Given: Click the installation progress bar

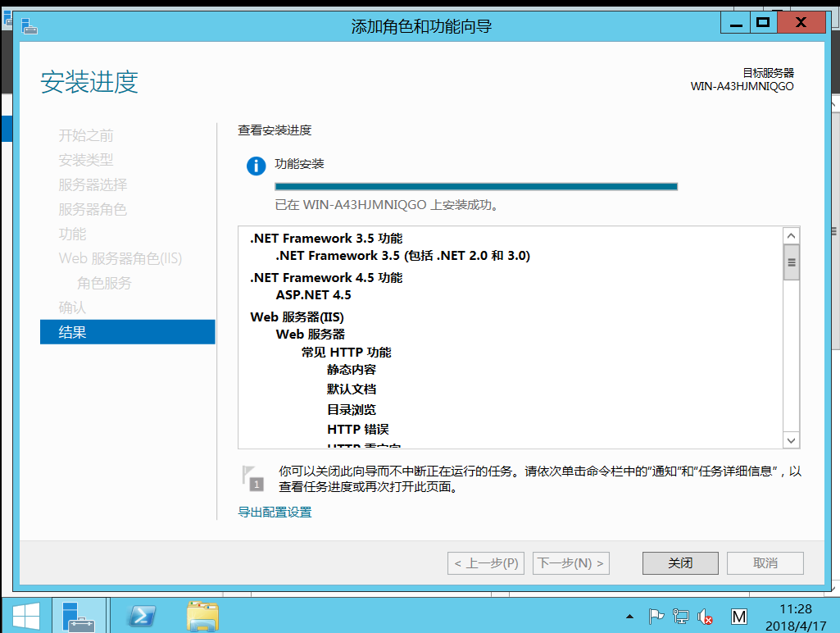Looking at the screenshot, I should 476,186.
